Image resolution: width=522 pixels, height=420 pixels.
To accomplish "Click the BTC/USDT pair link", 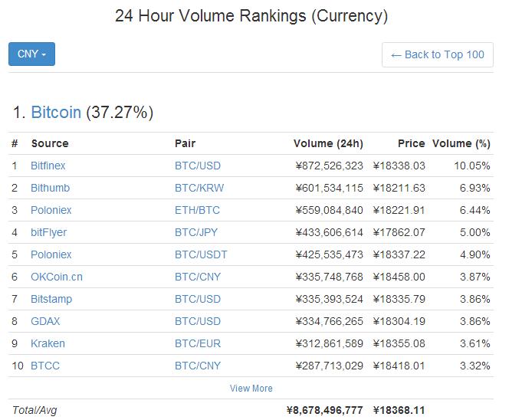I will click(x=201, y=254).
